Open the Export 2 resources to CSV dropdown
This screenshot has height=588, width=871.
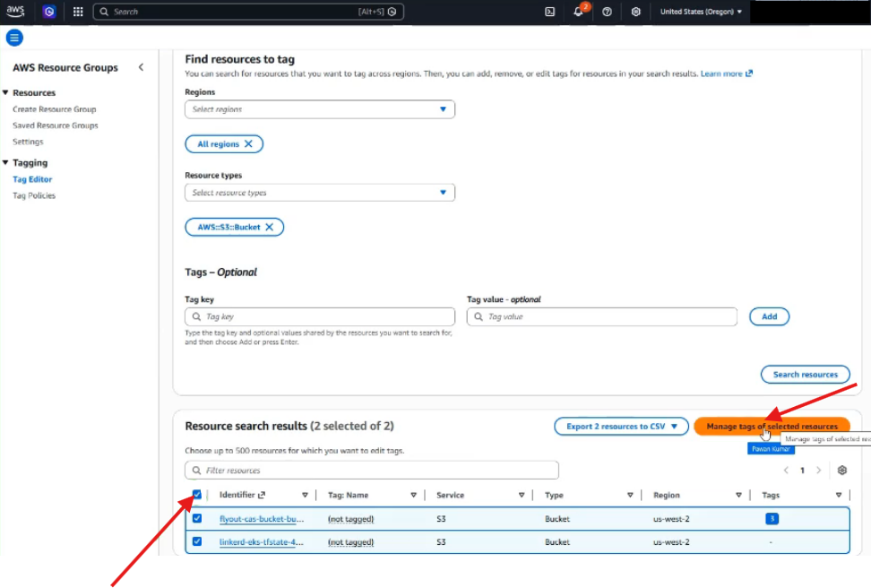(621, 427)
